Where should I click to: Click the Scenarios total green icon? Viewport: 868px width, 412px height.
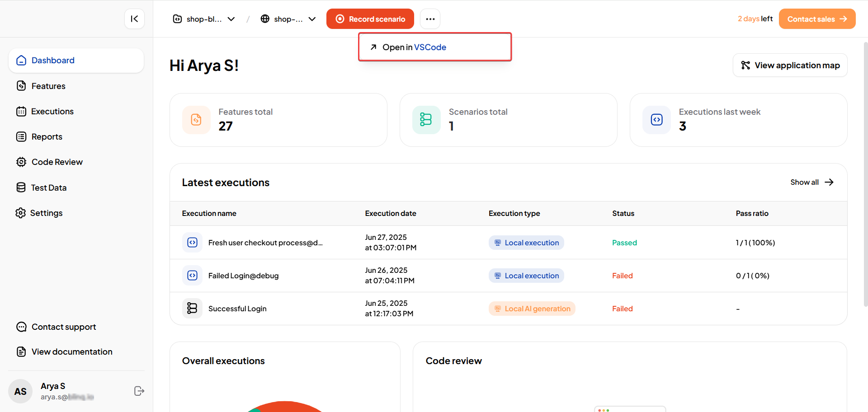[x=426, y=120]
